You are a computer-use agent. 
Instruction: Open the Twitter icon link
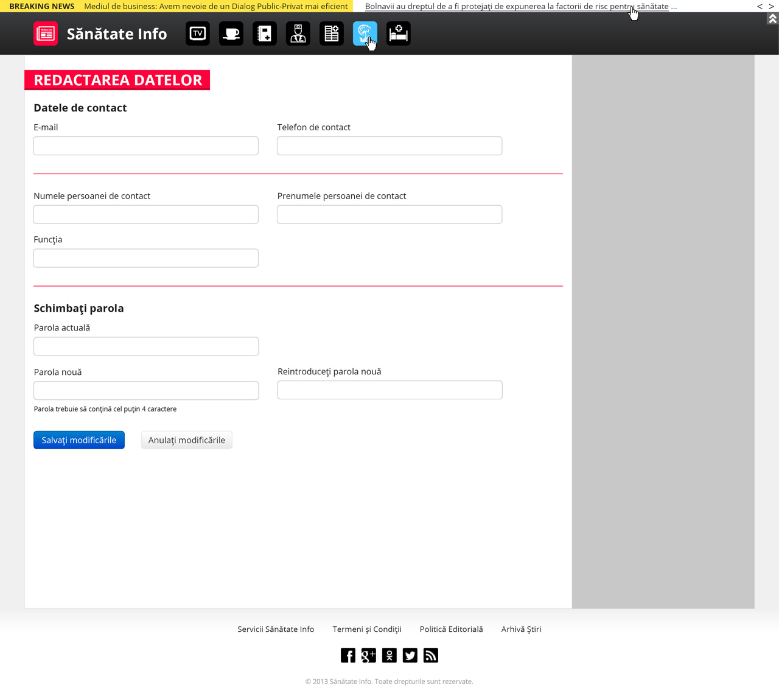[x=410, y=656]
